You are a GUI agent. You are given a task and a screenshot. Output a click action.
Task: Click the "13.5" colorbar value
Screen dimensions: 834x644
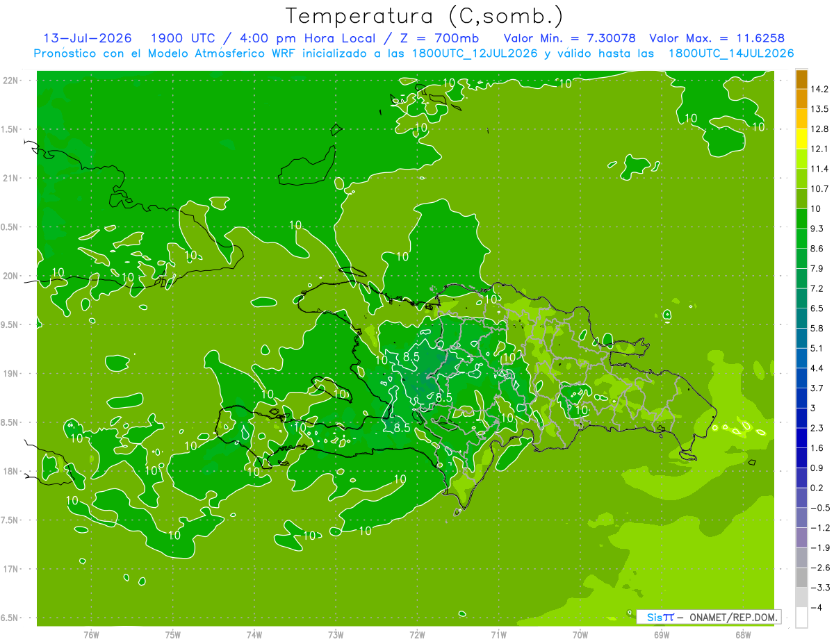coord(821,109)
